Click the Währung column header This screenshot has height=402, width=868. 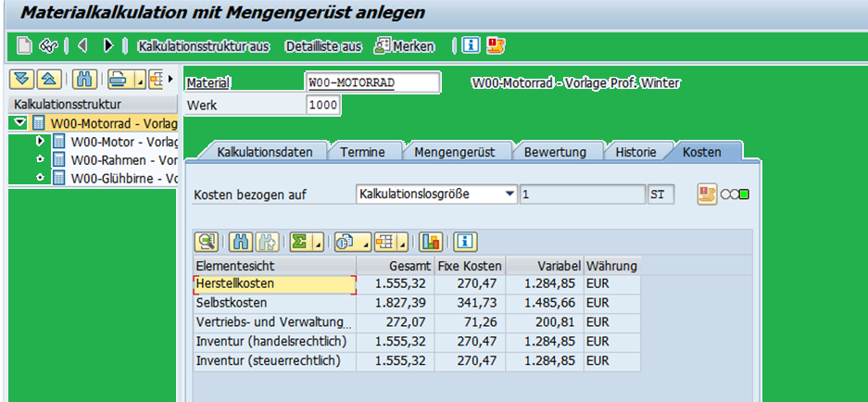(x=613, y=266)
